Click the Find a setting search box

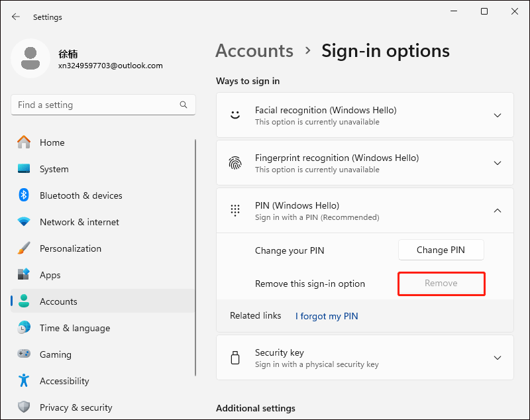[103, 105]
